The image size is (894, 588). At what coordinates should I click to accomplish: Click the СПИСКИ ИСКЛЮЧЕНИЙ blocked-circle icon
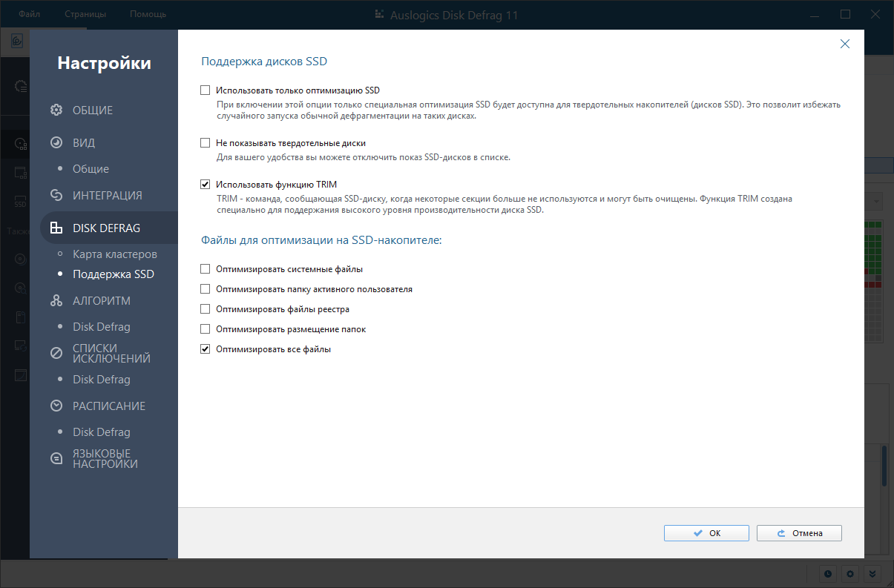56,354
